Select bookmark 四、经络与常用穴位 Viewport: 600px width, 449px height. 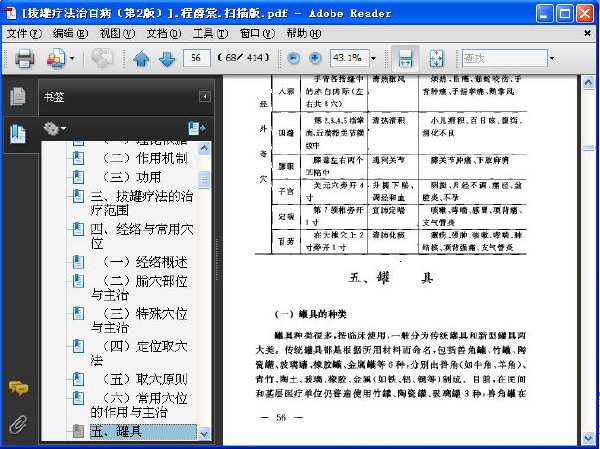pos(142,236)
